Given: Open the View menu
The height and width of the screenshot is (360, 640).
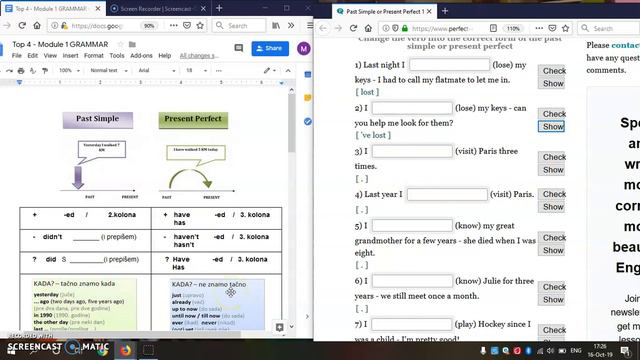Looking at the screenshot, I should coord(50,56).
